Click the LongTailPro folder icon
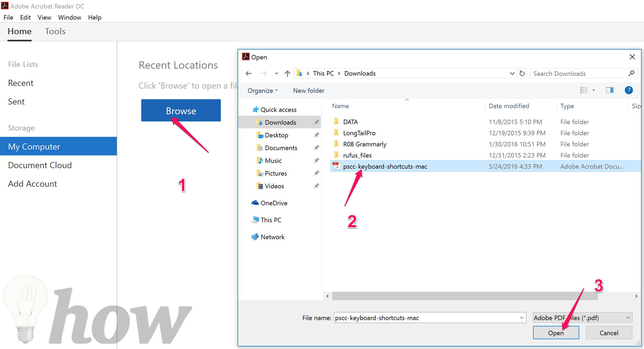 pos(336,133)
